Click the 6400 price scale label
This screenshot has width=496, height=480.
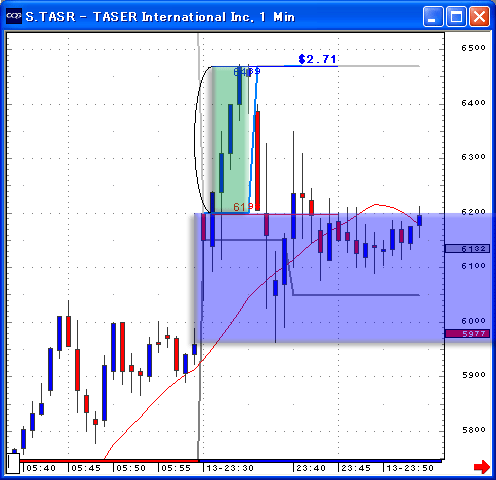[x=473, y=103]
